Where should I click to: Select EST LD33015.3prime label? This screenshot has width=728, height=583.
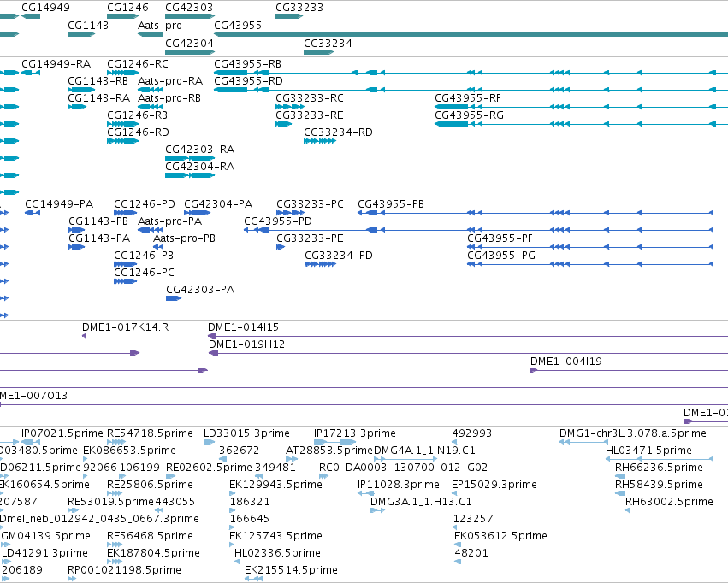coord(246,433)
